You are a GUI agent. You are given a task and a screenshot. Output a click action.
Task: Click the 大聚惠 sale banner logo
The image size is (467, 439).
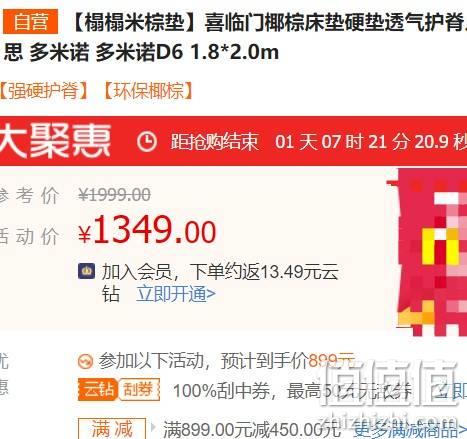[55, 140]
